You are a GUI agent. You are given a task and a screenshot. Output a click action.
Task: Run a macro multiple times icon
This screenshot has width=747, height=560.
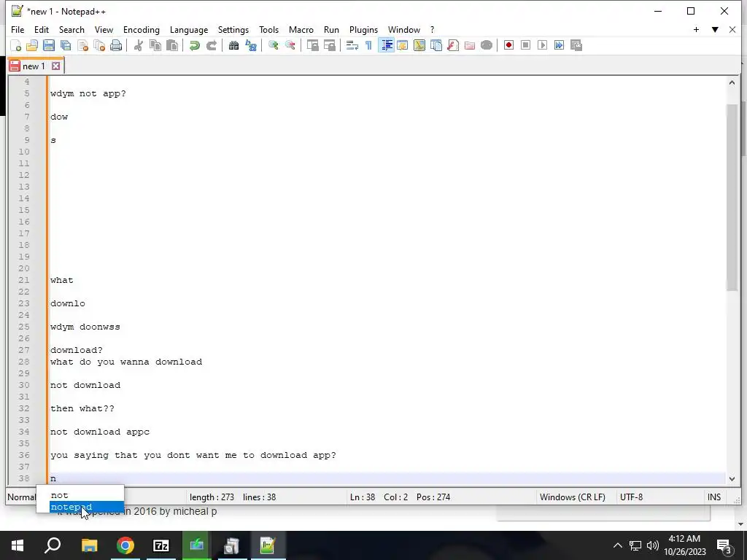tap(560, 45)
